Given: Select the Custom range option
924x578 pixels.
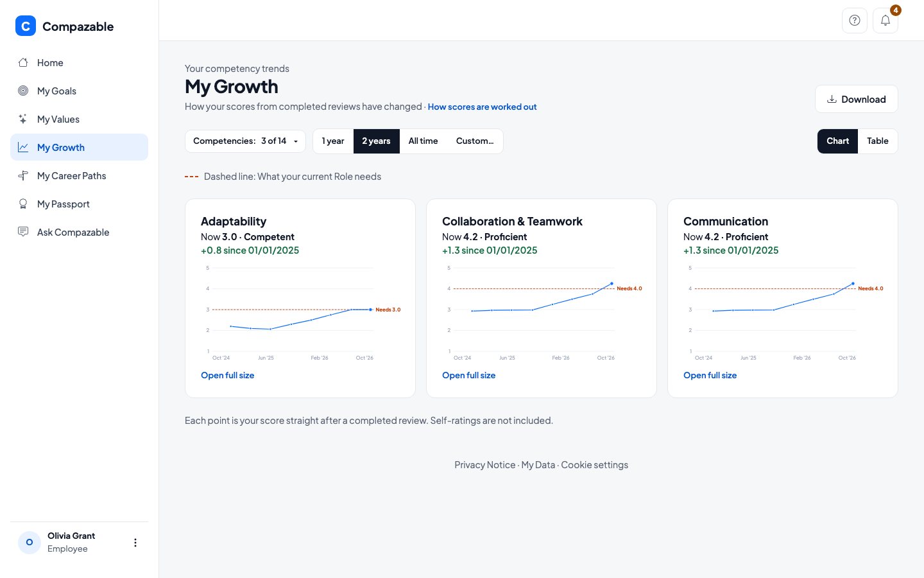Looking at the screenshot, I should 475,141.
